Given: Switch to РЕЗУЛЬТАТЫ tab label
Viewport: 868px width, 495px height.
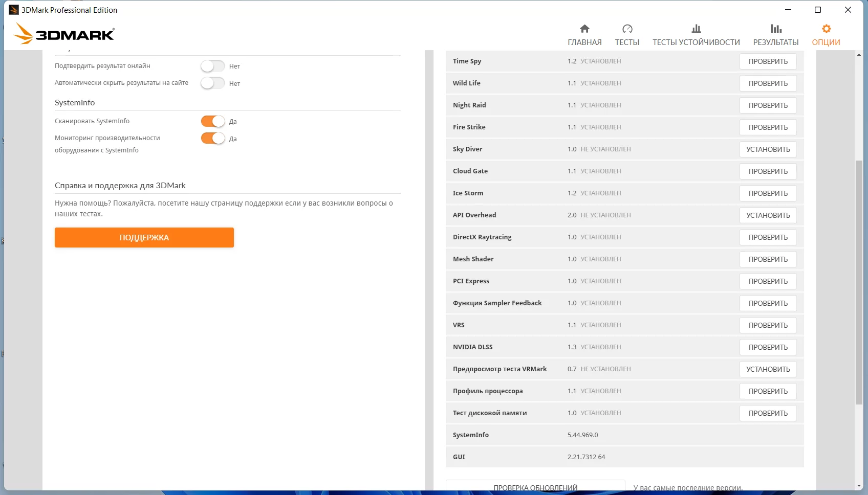Looking at the screenshot, I should [x=776, y=42].
